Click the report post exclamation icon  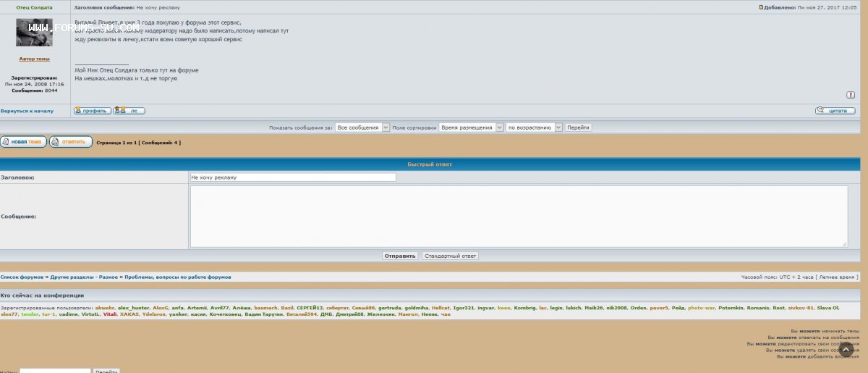(x=851, y=95)
